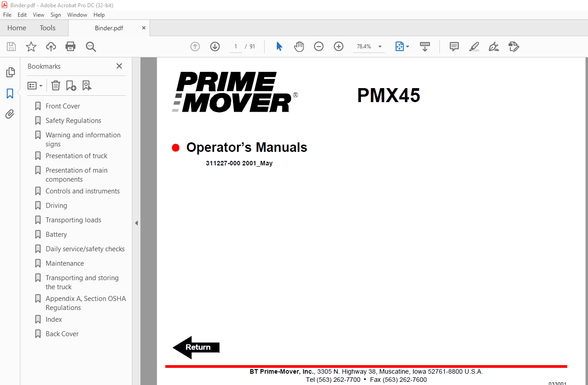Screen dimensions: 588x385
Task: Click the Return arrow link
Action: [x=196, y=347]
